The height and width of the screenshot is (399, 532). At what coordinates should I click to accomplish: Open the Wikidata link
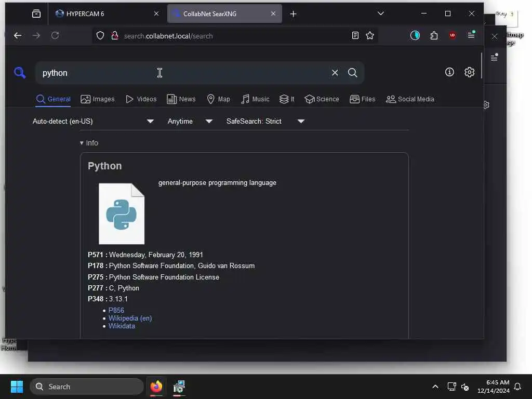[122, 326]
